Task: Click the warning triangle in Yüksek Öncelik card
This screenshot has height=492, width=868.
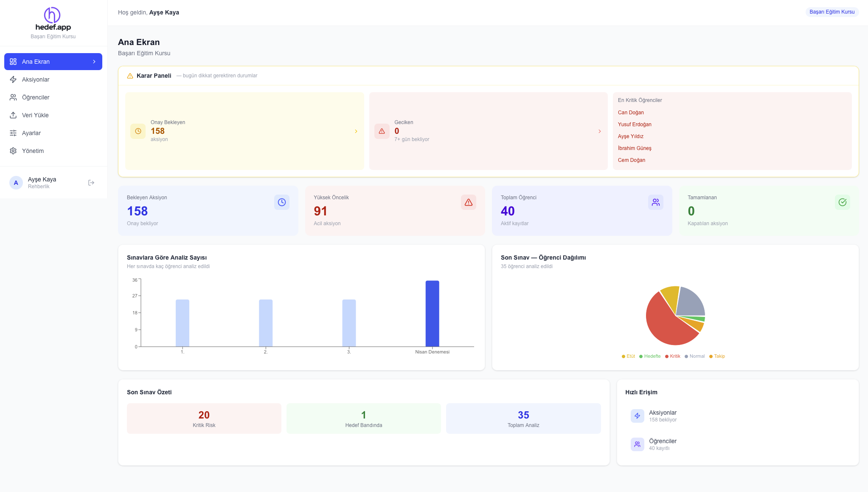Action: (468, 202)
